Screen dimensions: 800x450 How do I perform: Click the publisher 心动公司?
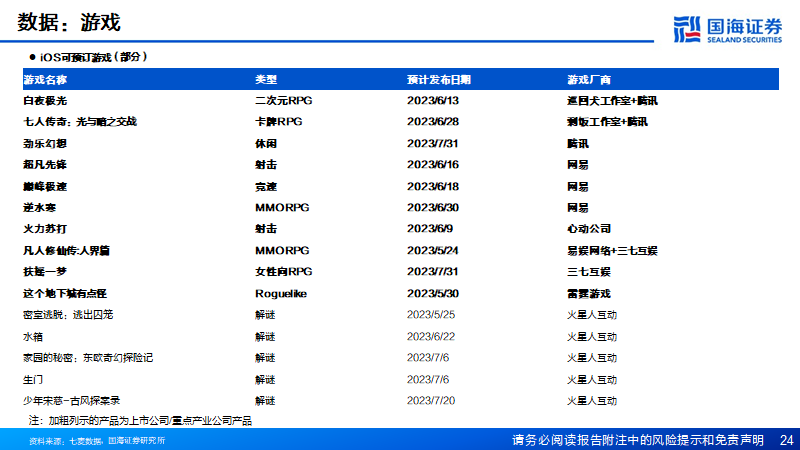[x=589, y=229]
